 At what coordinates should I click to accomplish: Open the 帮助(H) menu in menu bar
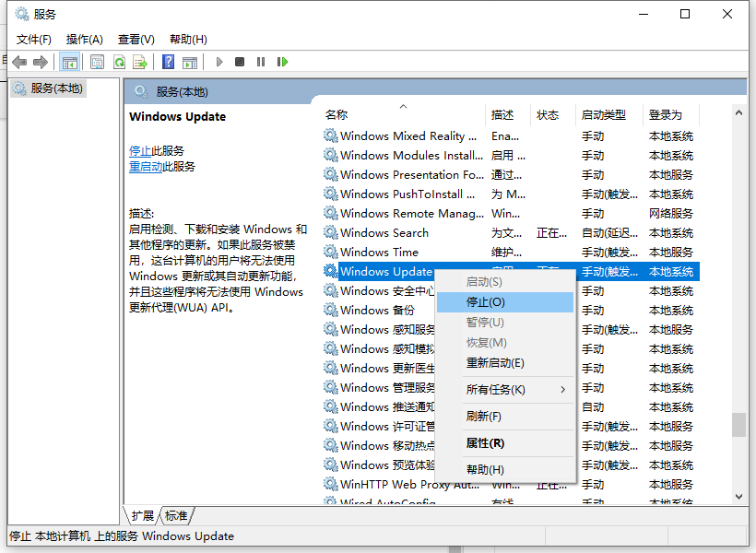[x=188, y=40]
